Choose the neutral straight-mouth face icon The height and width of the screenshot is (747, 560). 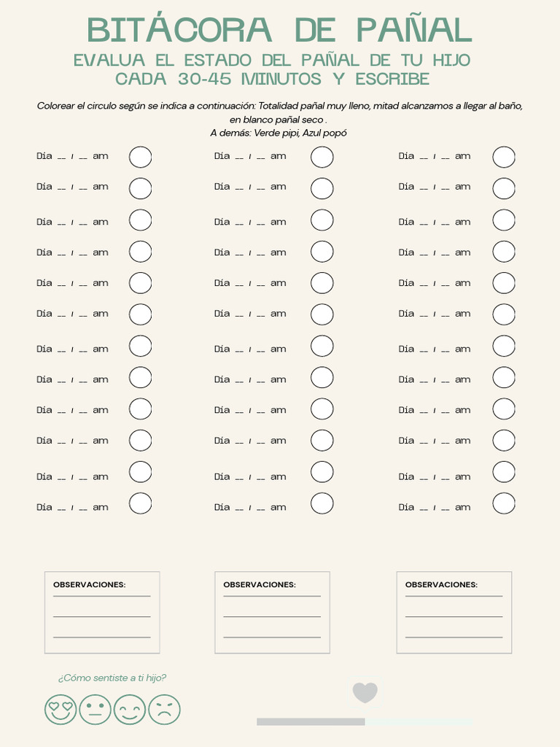(96, 709)
